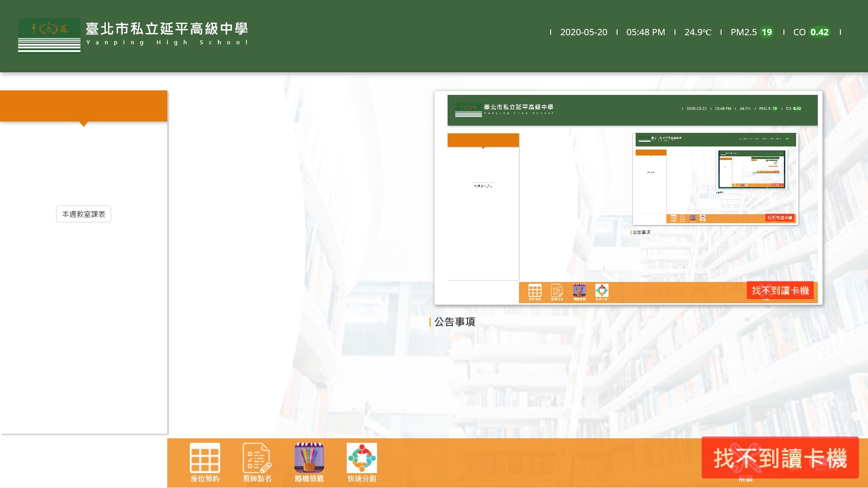Screen dimensions: 868x488
Task: Click the orange header of left panel
Action: tap(84, 106)
